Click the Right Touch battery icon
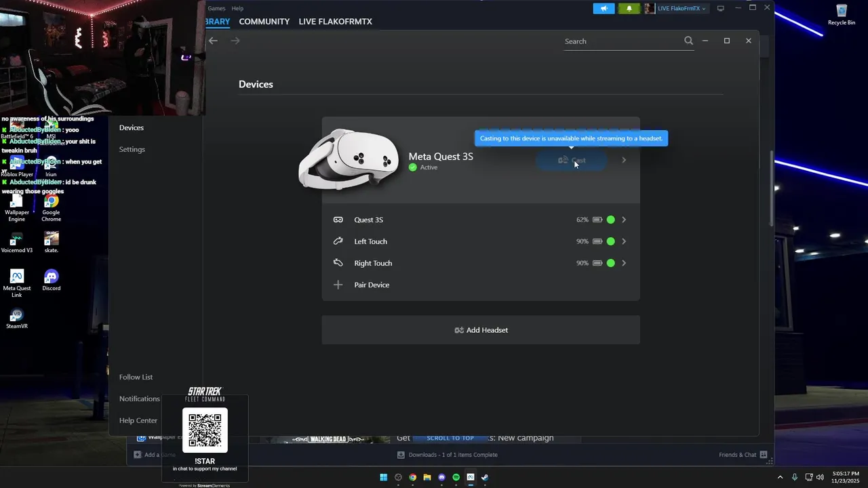This screenshot has width=868, height=488. pos(597,263)
